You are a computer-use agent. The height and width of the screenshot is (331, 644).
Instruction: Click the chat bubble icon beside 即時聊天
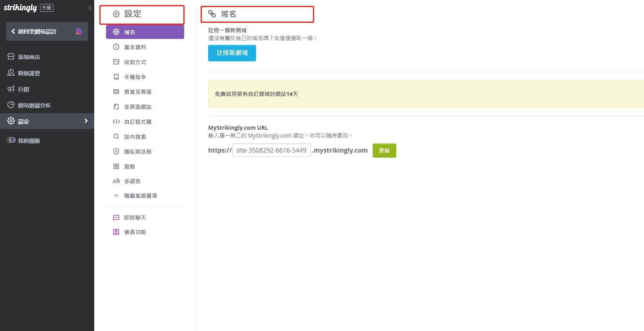click(x=116, y=217)
